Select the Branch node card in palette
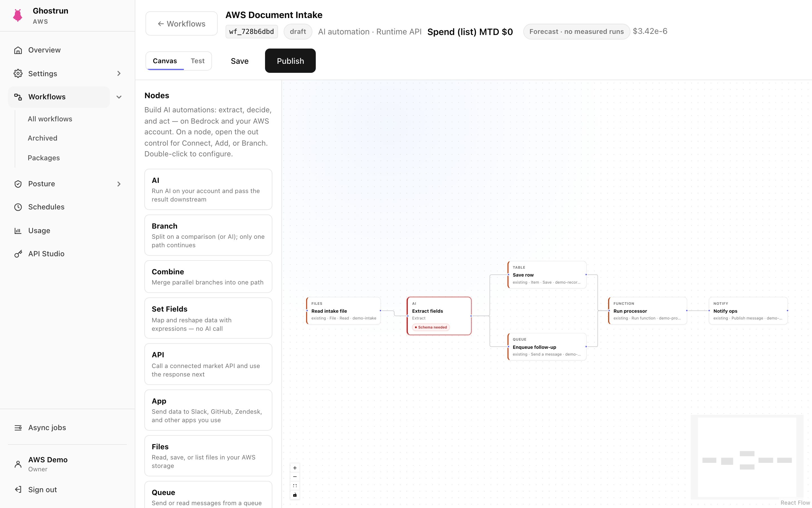 pyautogui.click(x=208, y=235)
